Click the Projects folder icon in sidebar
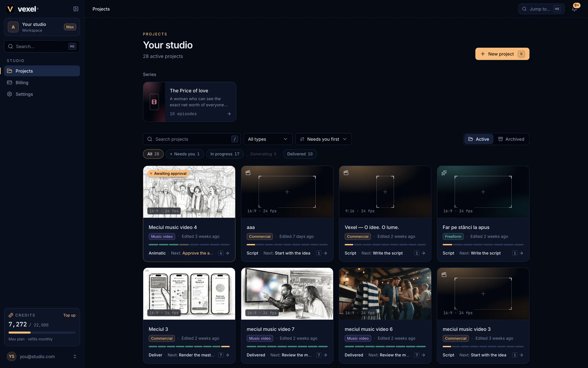This screenshot has width=588, height=368. point(10,71)
